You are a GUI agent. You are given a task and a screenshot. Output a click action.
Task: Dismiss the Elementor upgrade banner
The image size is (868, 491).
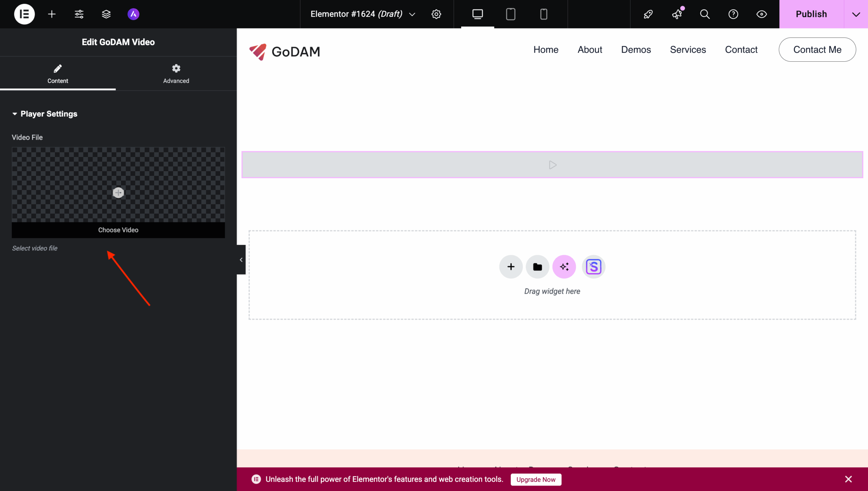click(848, 479)
